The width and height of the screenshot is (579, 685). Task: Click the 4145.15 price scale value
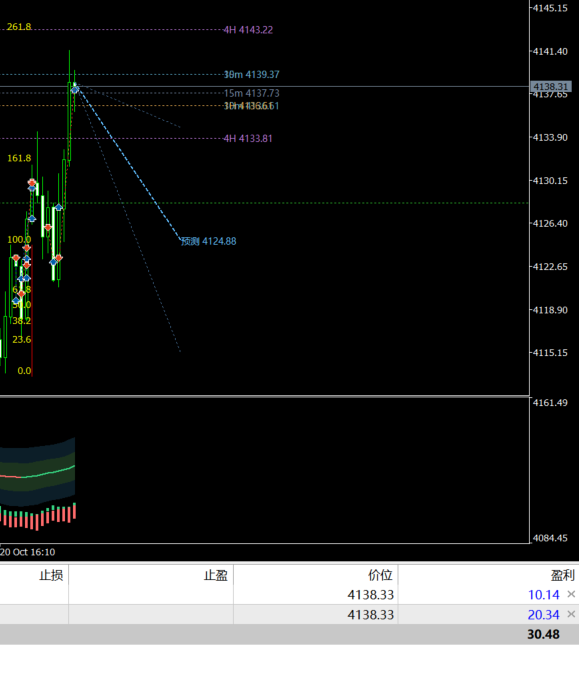coord(550,8)
